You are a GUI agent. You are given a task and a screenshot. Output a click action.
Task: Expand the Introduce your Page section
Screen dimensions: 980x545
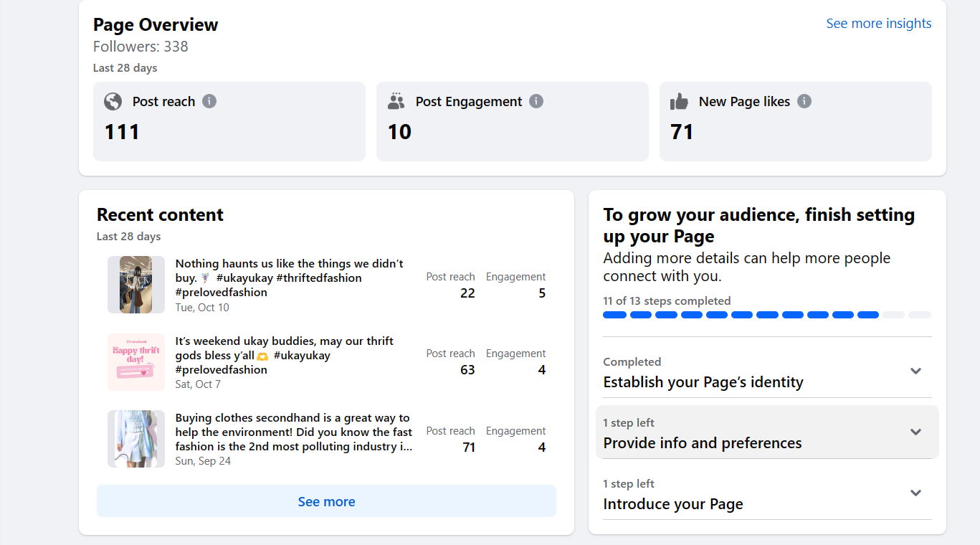point(915,493)
